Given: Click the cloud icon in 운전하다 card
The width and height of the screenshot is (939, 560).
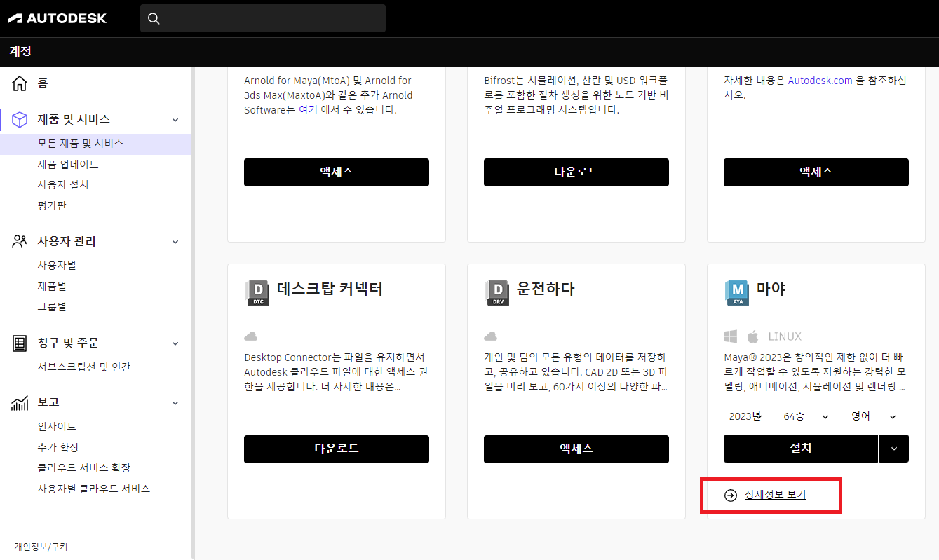Looking at the screenshot, I should pyautogui.click(x=490, y=336).
